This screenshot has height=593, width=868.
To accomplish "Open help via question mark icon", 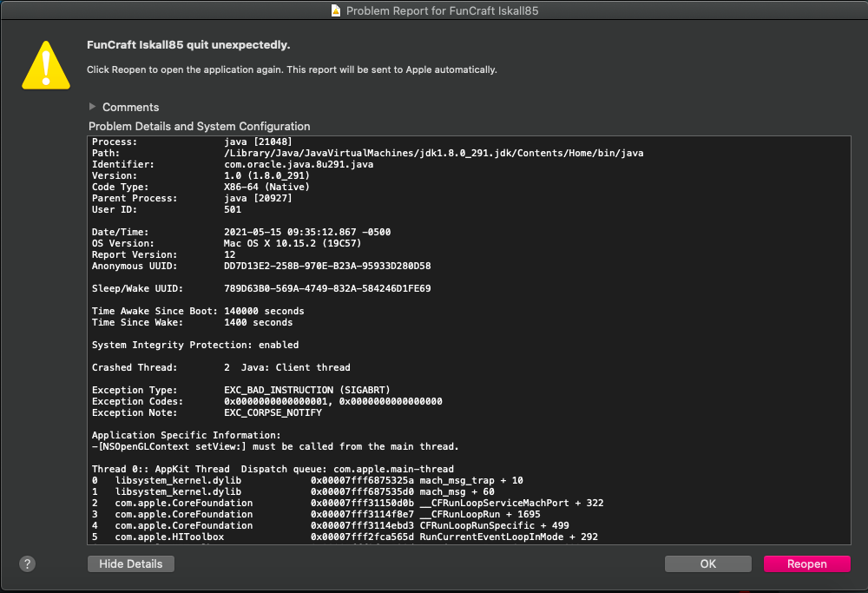I will click(x=27, y=563).
